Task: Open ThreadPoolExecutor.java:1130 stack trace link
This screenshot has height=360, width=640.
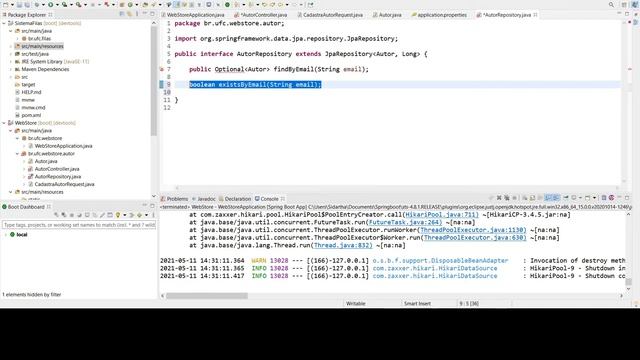Action: pyautogui.click(x=473, y=230)
